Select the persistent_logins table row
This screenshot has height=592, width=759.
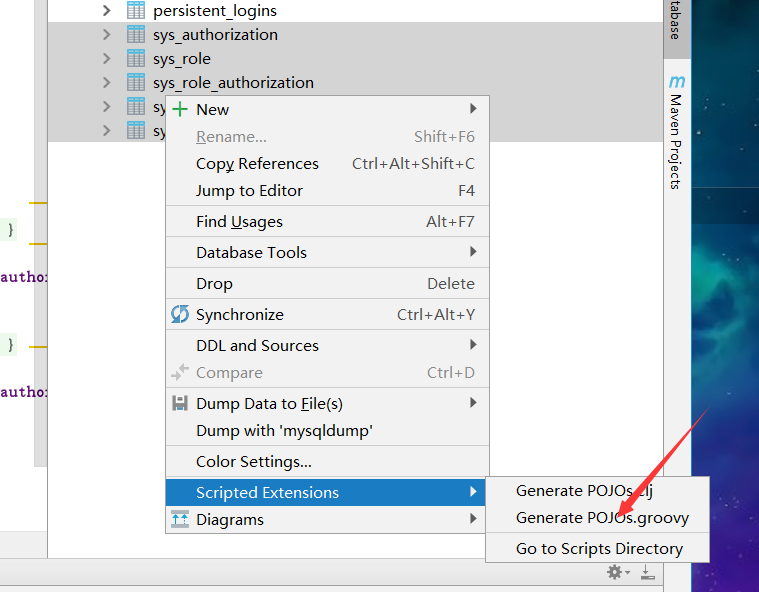[355, 11]
